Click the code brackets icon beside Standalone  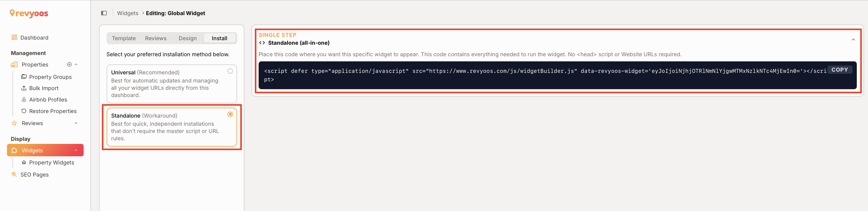click(262, 43)
